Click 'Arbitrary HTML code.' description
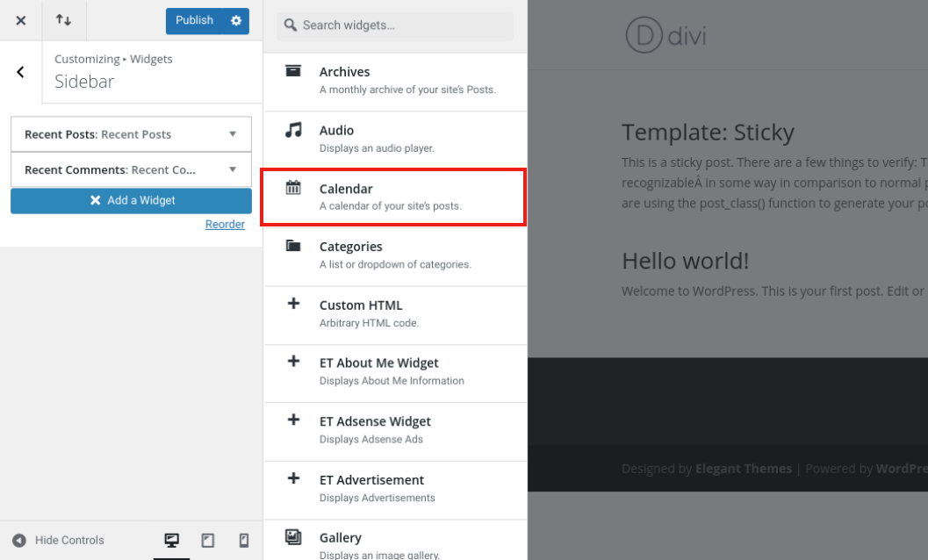The height and width of the screenshot is (560, 928). click(370, 323)
